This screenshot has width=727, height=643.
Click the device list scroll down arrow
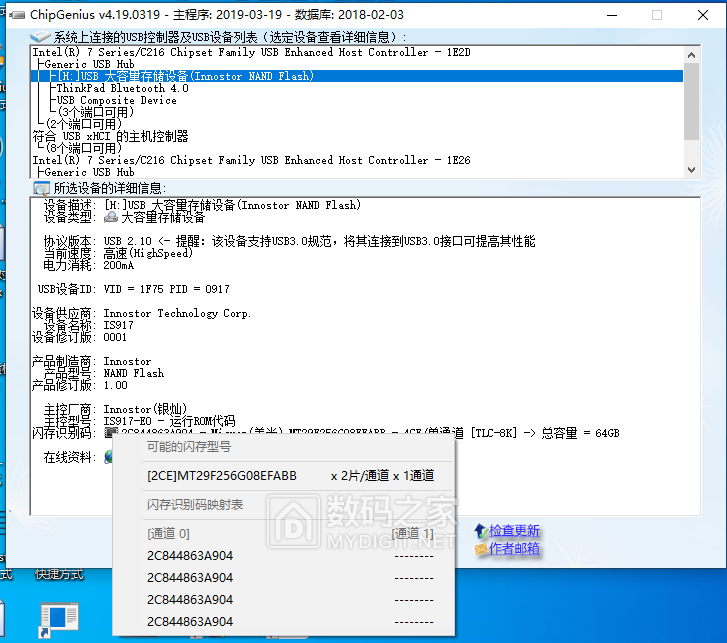click(691, 170)
